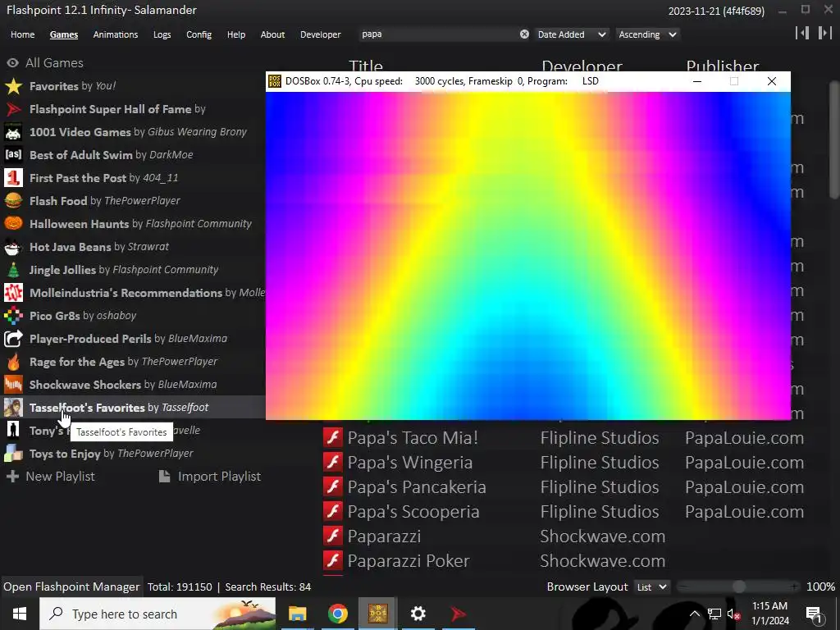Open Settings gear in the taskbar
840x630 pixels.
coord(418,614)
